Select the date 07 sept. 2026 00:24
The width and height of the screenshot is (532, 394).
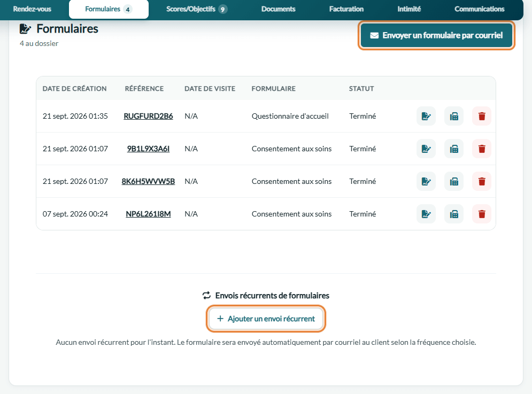click(x=75, y=214)
